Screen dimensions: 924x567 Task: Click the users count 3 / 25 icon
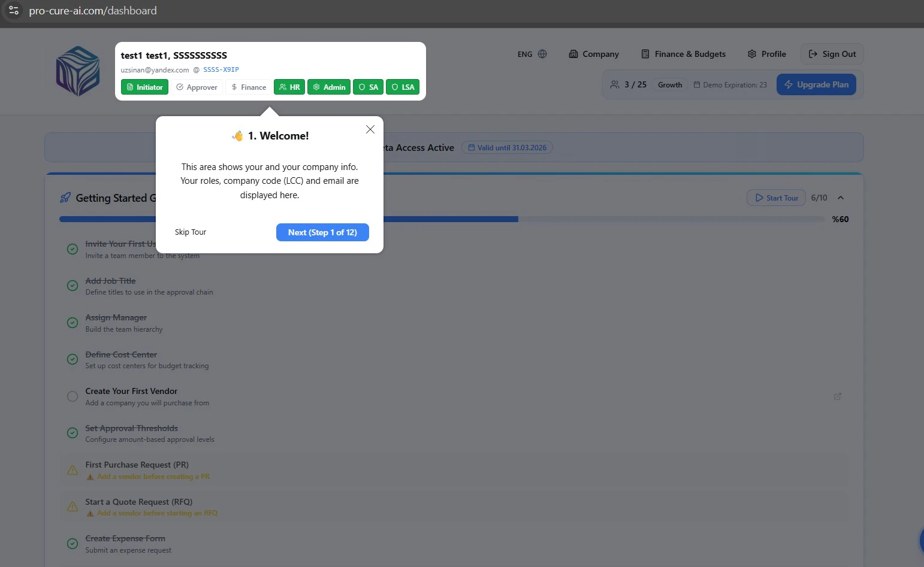(x=615, y=84)
